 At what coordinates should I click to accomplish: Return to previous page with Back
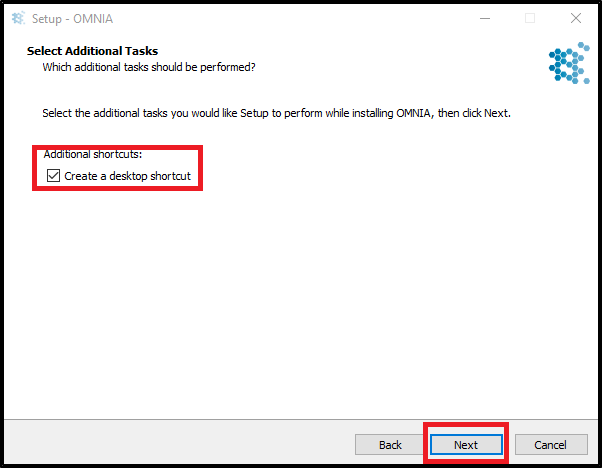tap(390, 445)
